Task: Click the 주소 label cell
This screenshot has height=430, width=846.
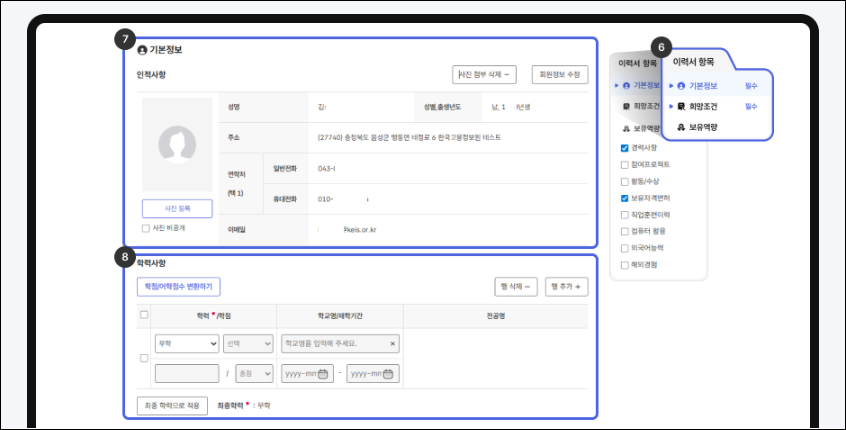Action: click(264, 138)
